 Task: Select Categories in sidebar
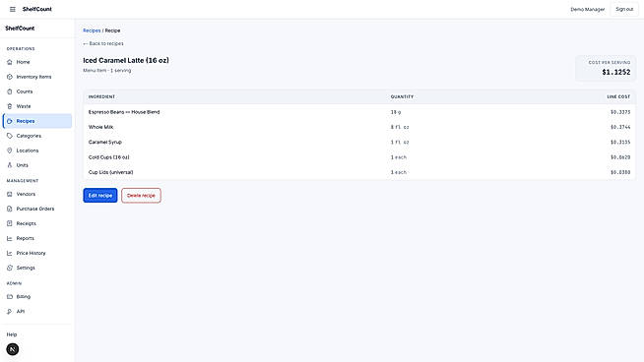coord(37,136)
